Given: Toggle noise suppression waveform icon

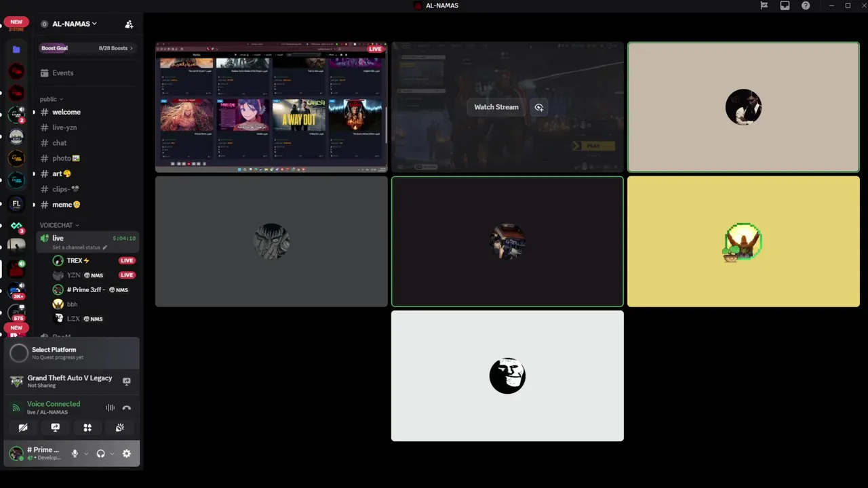Looking at the screenshot, I should tap(110, 407).
